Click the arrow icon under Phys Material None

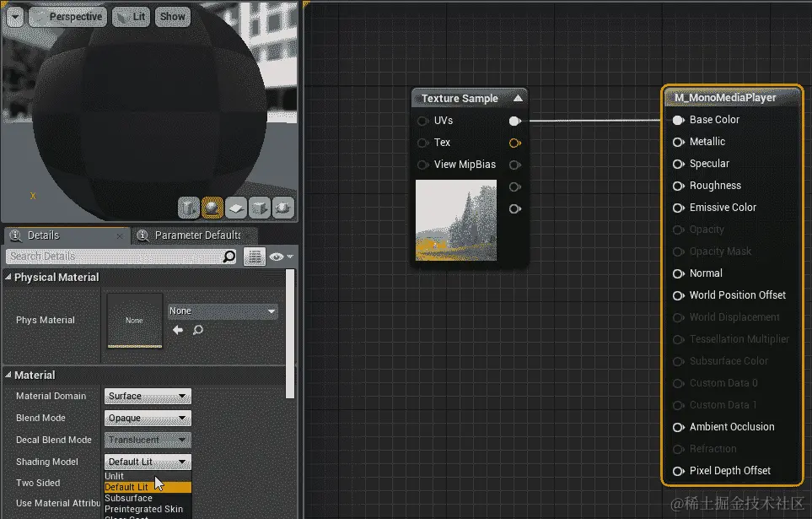178,330
